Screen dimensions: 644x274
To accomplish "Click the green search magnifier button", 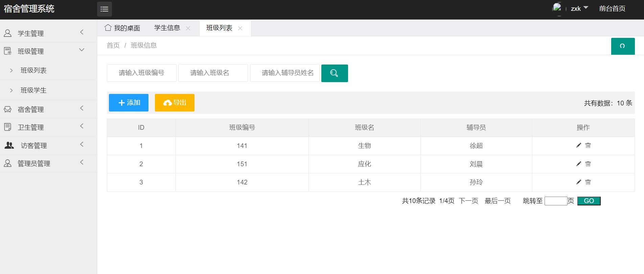I will [335, 73].
